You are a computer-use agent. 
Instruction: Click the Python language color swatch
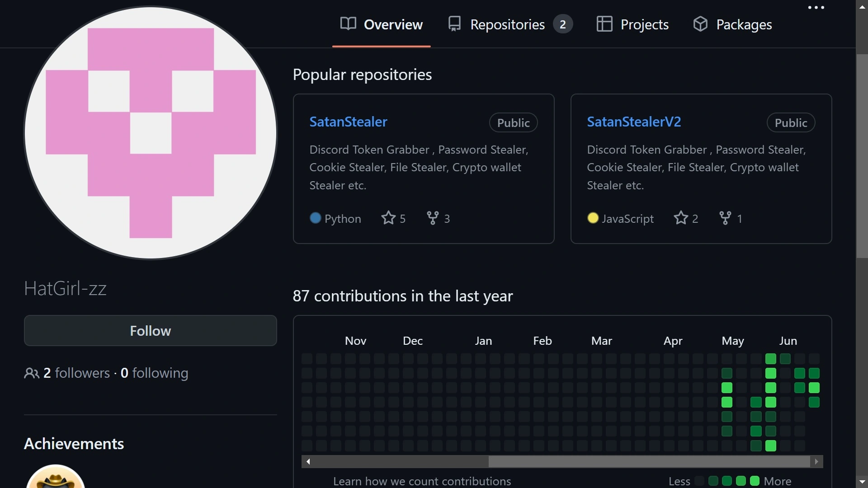click(x=314, y=218)
